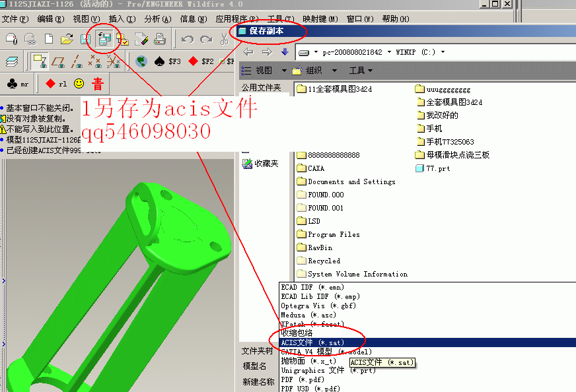Go back in the save dialog
576x392 pixels.
(248, 52)
